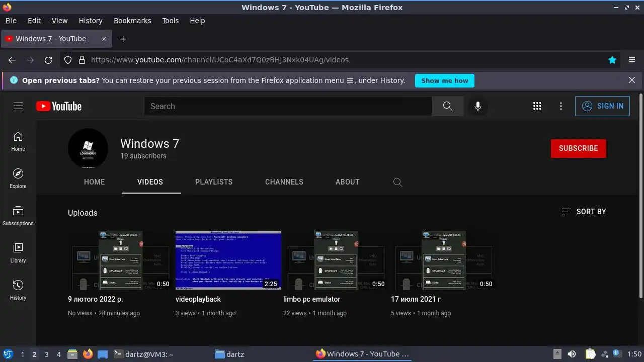
Task: Open the CHANNELS tab
Action: [x=284, y=182]
